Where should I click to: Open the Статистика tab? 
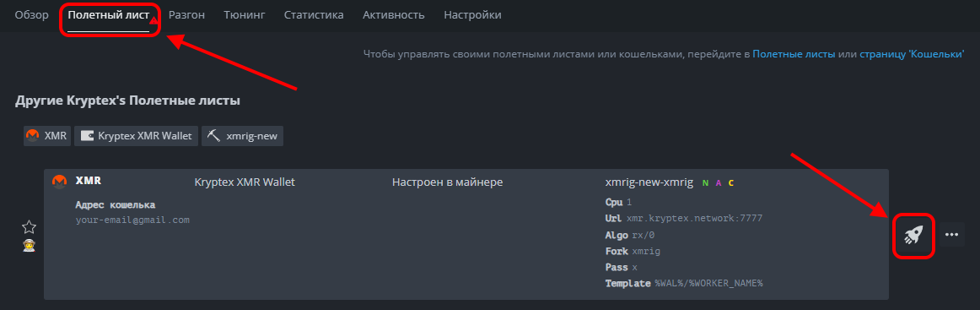pos(314,15)
